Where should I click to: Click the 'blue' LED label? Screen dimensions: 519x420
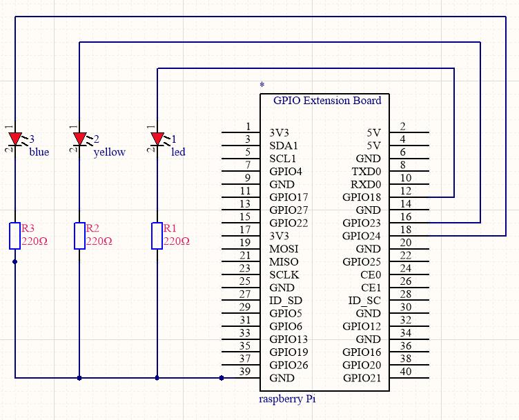point(39,152)
